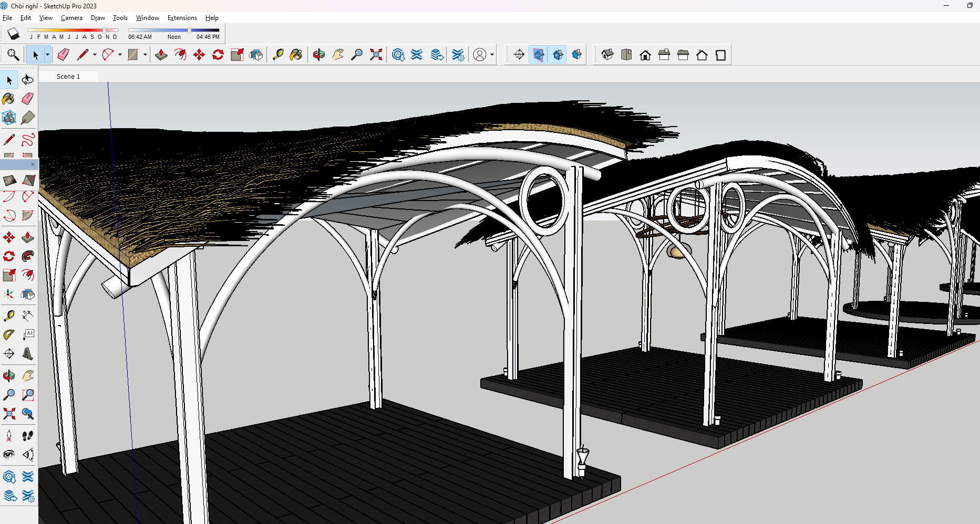Switch to Iso view house icon

pyautogui.click(x=607, y=55)
